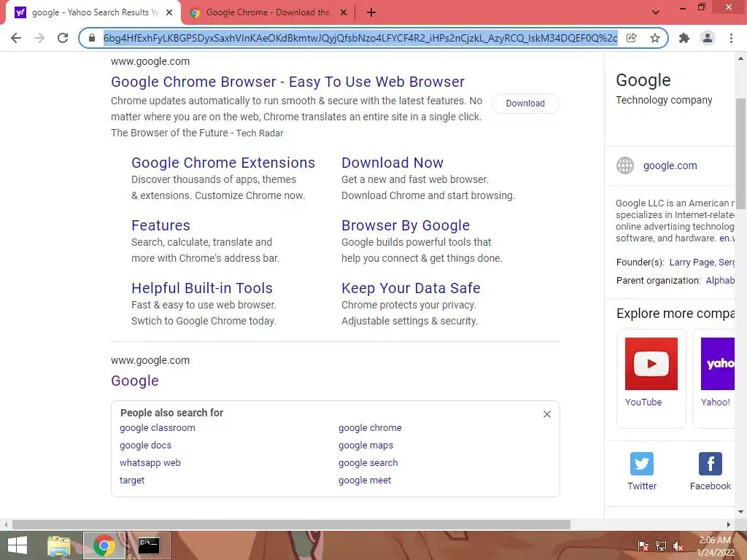The image size is (747, 560).
Task: Search for google search suggestion
Action: (x=368, y=463)
